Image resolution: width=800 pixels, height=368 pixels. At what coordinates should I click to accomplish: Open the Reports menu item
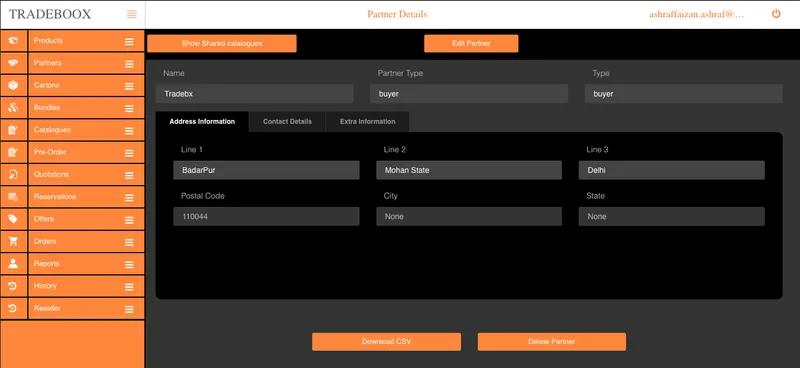(x=86, y=264)
